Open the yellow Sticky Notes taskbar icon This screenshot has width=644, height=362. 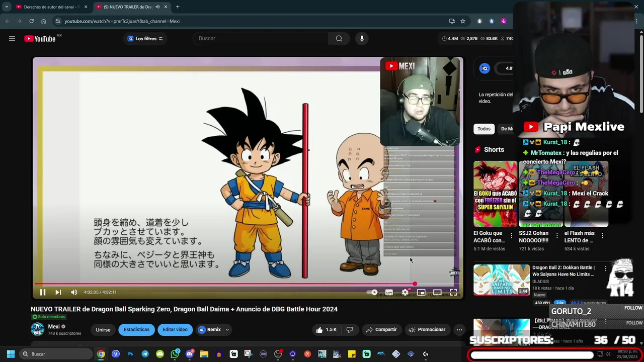pyautogui.click(x=352, y=354)
